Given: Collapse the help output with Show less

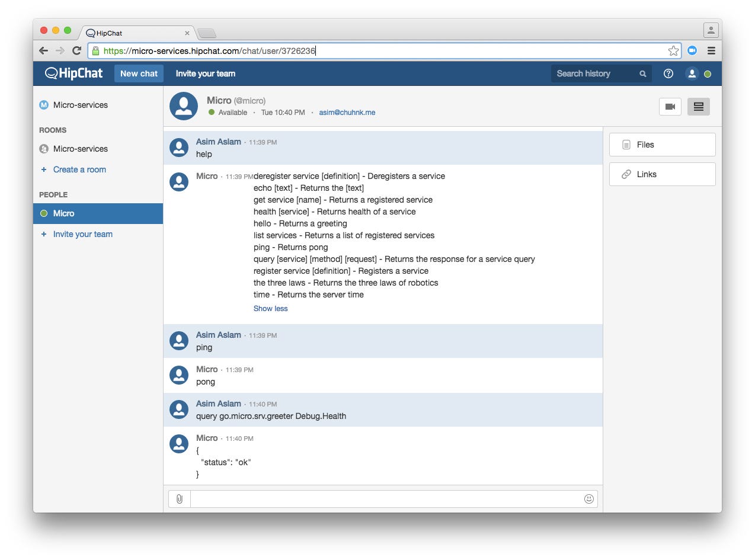Looking at the screenshot, I should pyautogui.click(x=271, y=308).
